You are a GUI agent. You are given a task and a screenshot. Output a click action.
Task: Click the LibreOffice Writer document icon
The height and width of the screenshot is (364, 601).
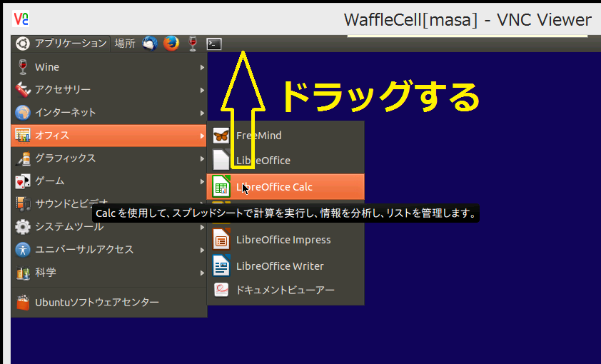point(221,266)
